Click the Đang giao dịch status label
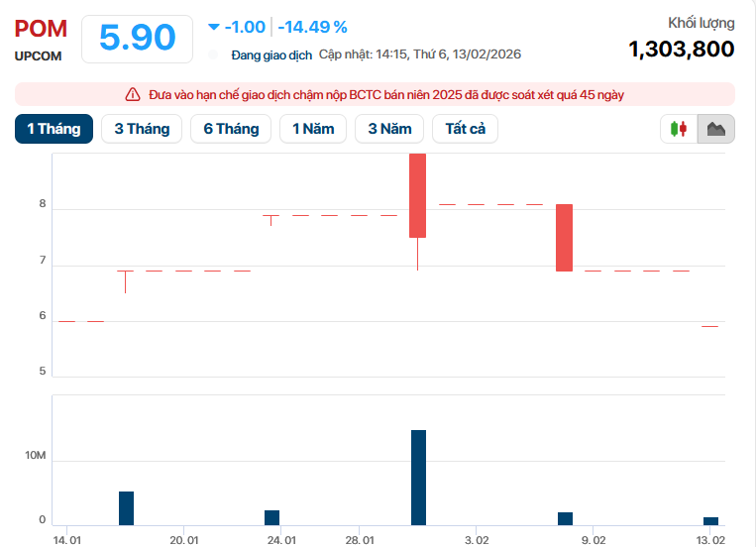The height and width of the screenshot is (547, 756). click(x=271, y=55)
